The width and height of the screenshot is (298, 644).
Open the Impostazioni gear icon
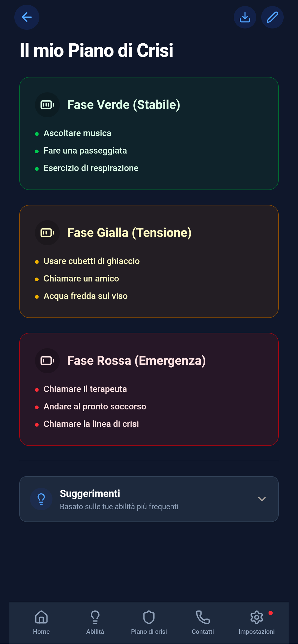pos(256,617)
